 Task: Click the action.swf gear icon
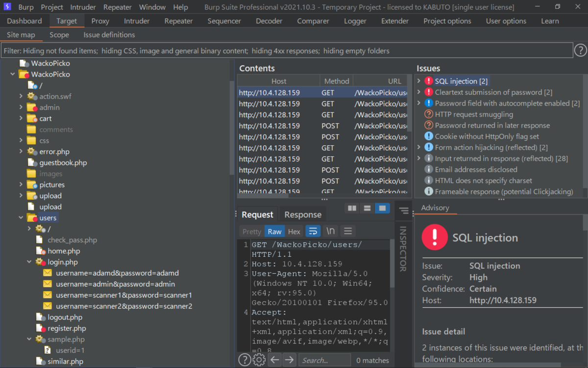(32, 96)
